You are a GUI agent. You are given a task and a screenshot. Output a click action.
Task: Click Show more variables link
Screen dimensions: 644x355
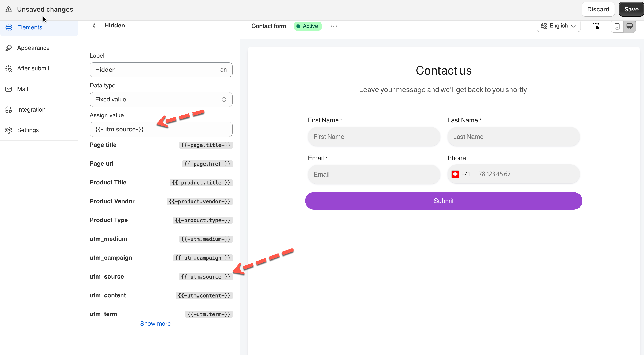[x=155, y=324]
